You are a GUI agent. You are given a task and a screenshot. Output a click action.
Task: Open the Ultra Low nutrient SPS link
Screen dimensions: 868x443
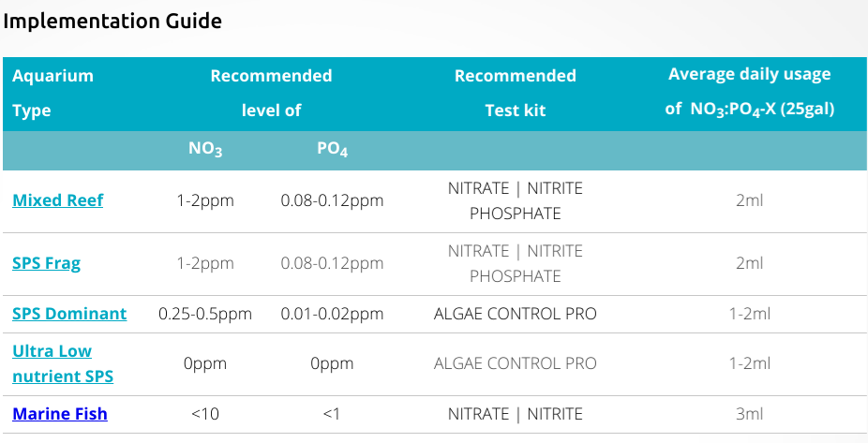click(x=63, y=363)
